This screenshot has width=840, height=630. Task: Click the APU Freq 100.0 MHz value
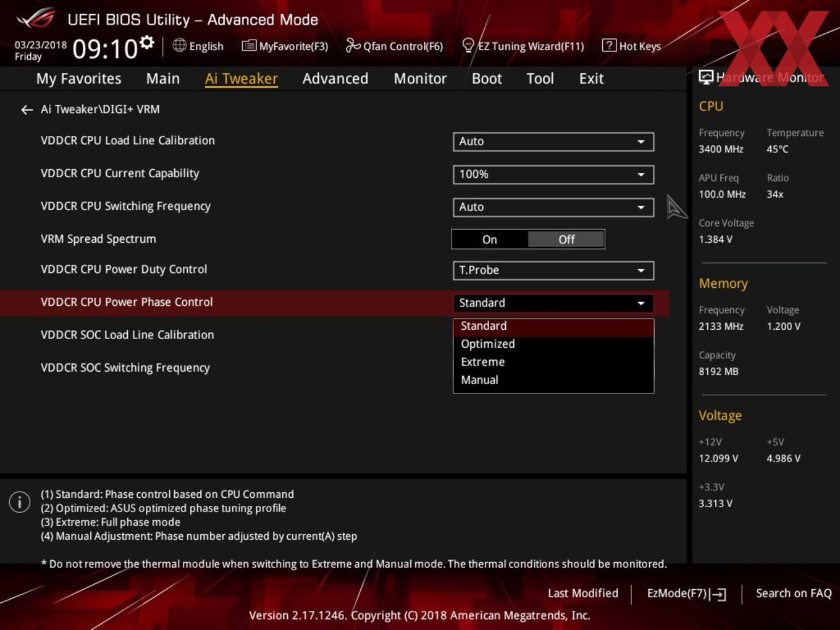[x=722, y=194]
